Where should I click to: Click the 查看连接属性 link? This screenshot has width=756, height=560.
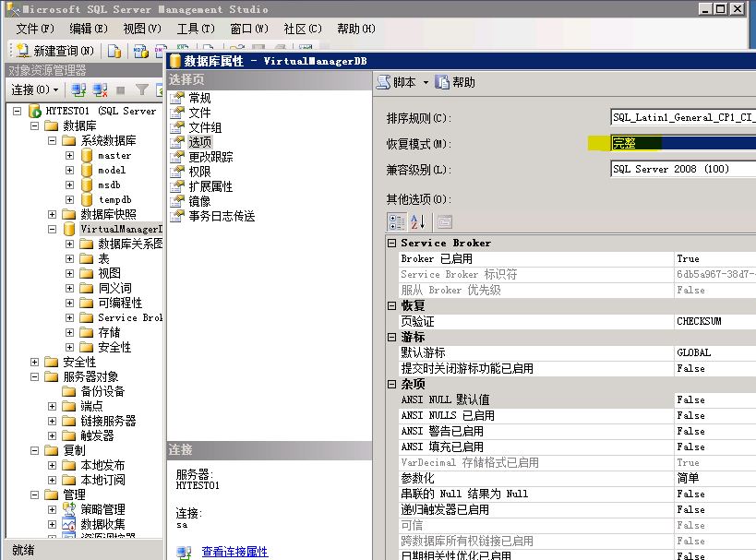tap(234, 552)
